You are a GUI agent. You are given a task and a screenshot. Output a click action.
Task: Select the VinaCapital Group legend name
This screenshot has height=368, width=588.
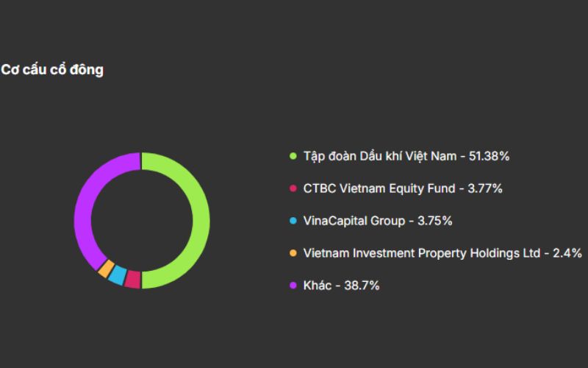pyautogui.click(x=354, y=221)
